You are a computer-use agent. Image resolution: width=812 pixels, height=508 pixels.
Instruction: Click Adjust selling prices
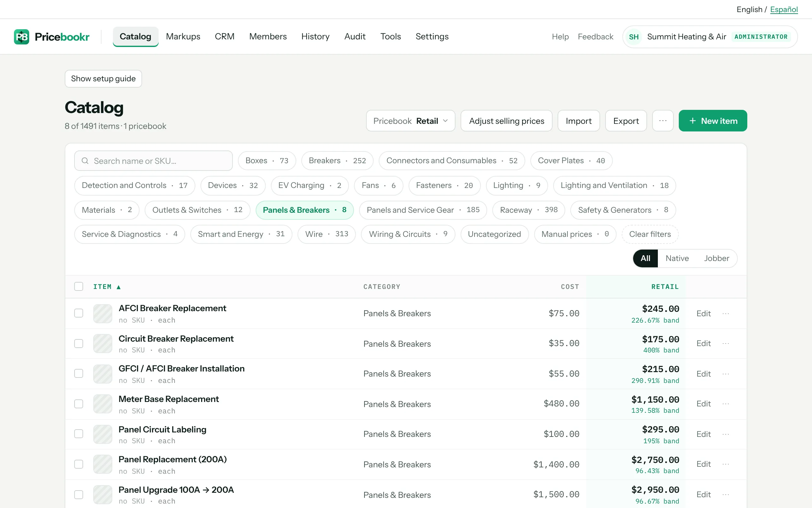pyautogui.click(x=506, y=121)
